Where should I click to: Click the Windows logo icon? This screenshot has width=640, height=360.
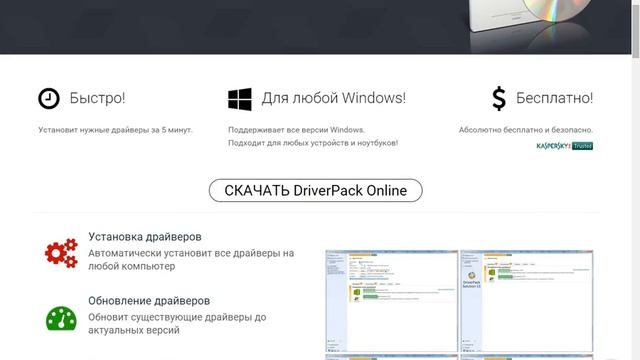coord(240,99)
